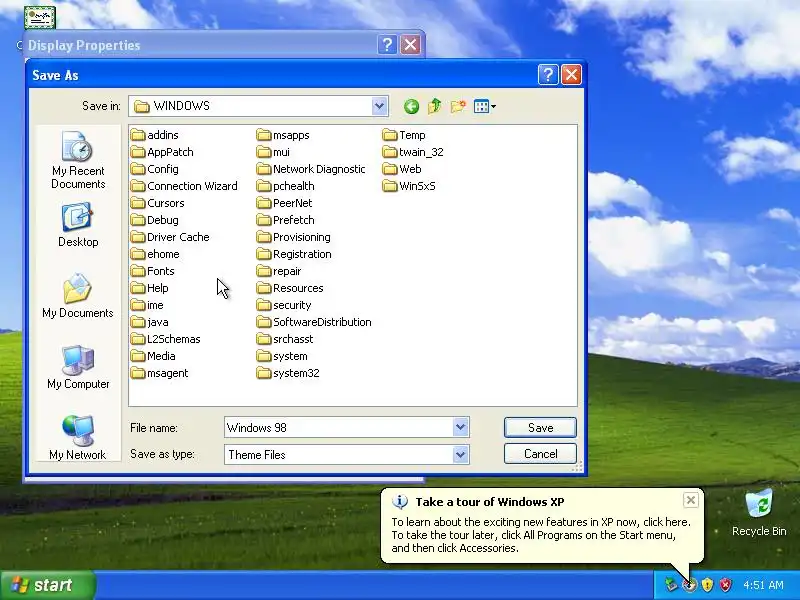Select the java folder
Viewport: 800px width, 600px height.
click(x=149, y=322)
